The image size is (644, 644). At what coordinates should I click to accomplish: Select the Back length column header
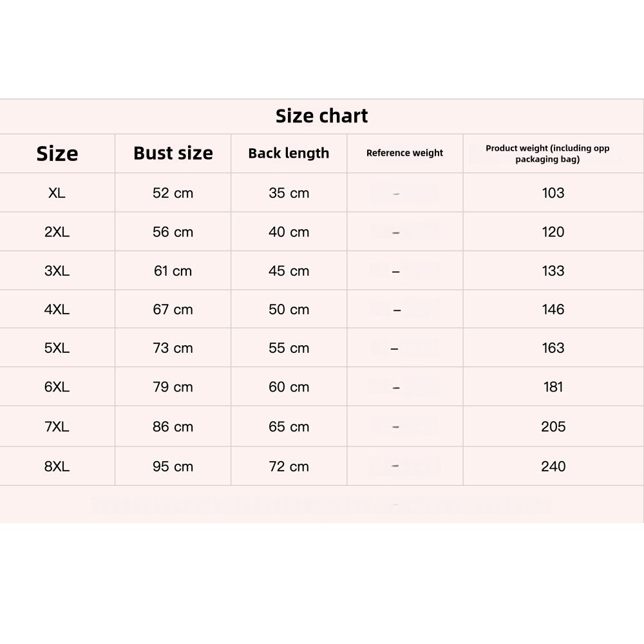289,153
